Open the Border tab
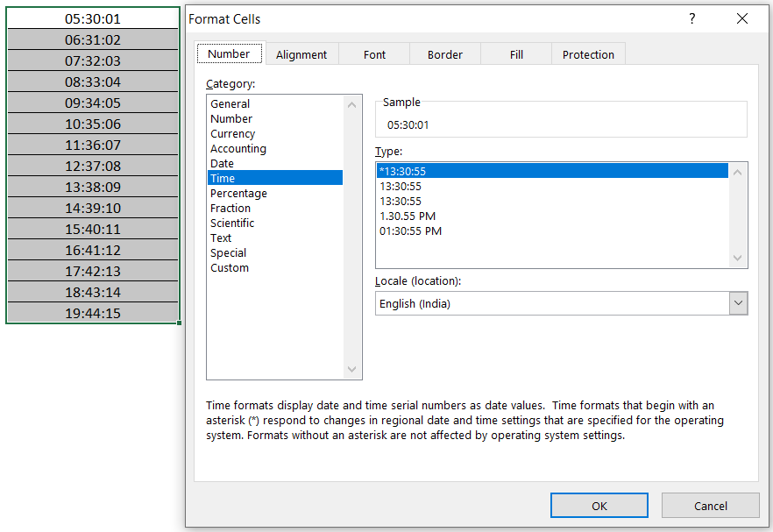 click(x=444, y=53)
